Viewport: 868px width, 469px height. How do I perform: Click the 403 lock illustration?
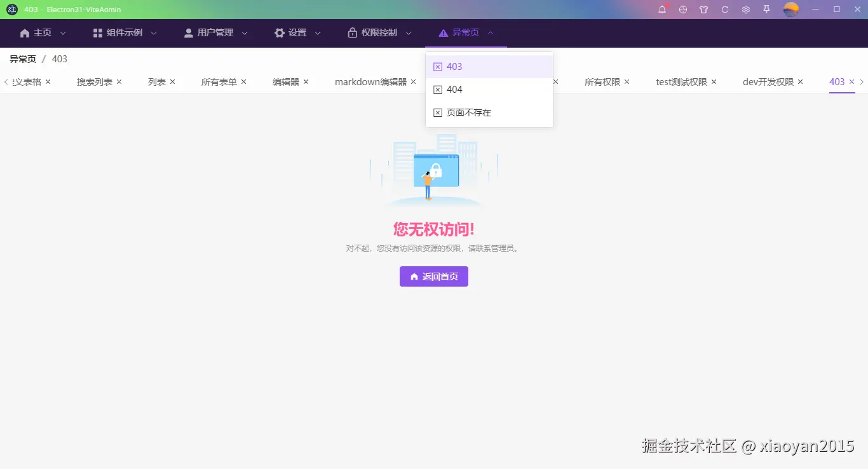[x=434, y=170]
